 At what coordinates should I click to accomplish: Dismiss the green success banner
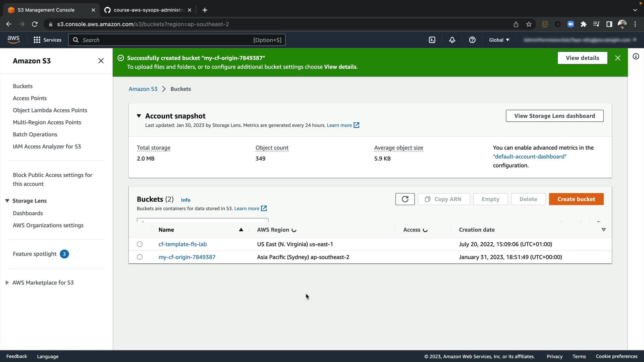(x=618, y=58)
